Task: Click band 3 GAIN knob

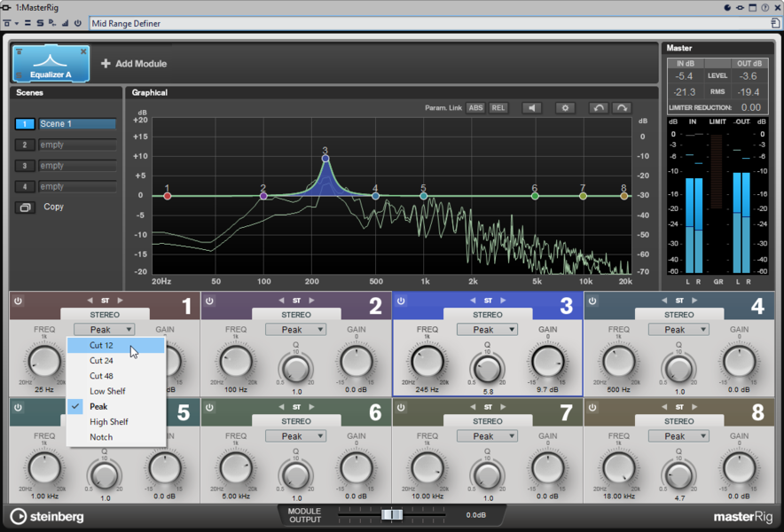Action: click(x=547, y=362)
